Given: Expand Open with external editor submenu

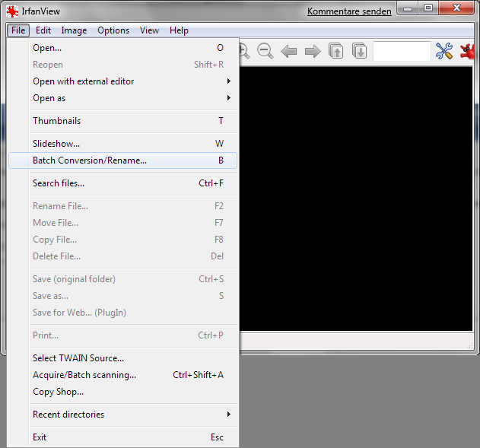Looking at the screenshot, I should click(x=122, y=81).
